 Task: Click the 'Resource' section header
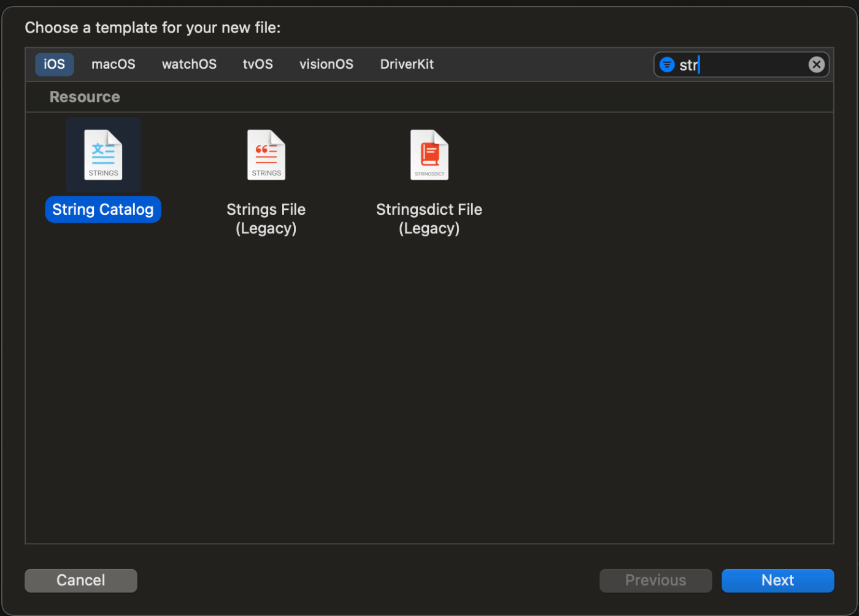click(x=85, y=97)
